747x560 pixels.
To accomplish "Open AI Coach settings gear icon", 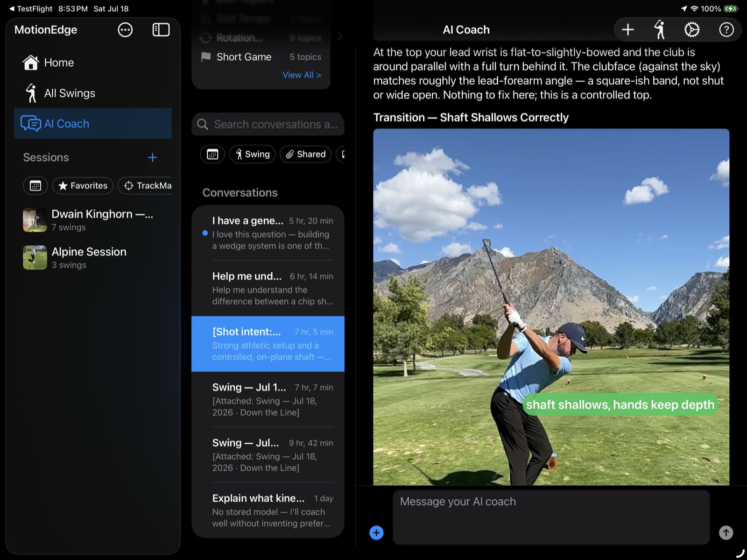I will point(692,30).
